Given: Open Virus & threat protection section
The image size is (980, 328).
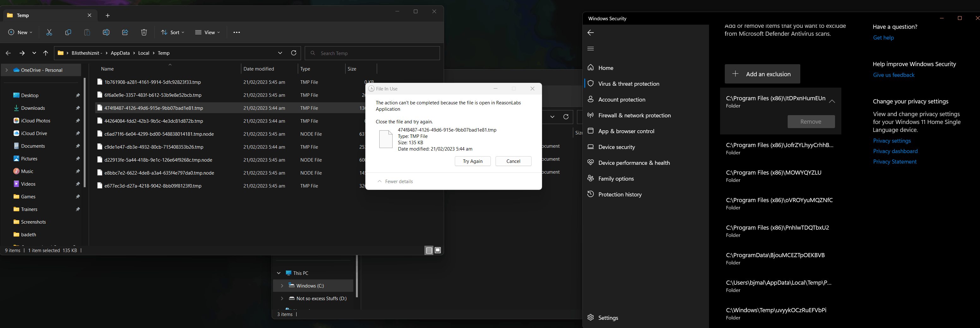Looking at the screenshot, I should pos(628,84).
